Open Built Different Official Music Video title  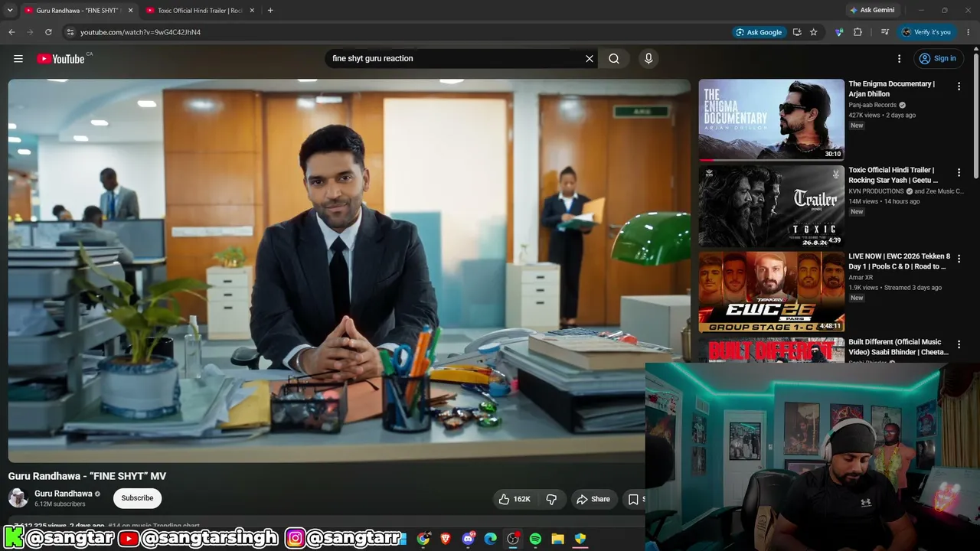coord(899,347)
